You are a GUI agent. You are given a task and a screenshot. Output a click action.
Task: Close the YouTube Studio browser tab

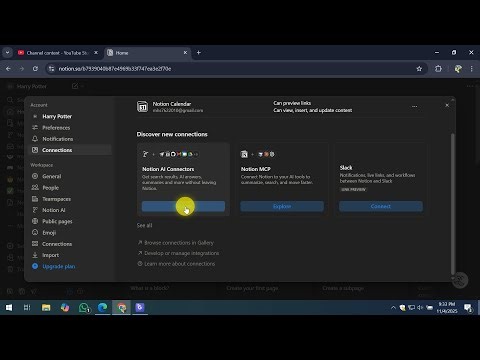[x=96, y=53]
